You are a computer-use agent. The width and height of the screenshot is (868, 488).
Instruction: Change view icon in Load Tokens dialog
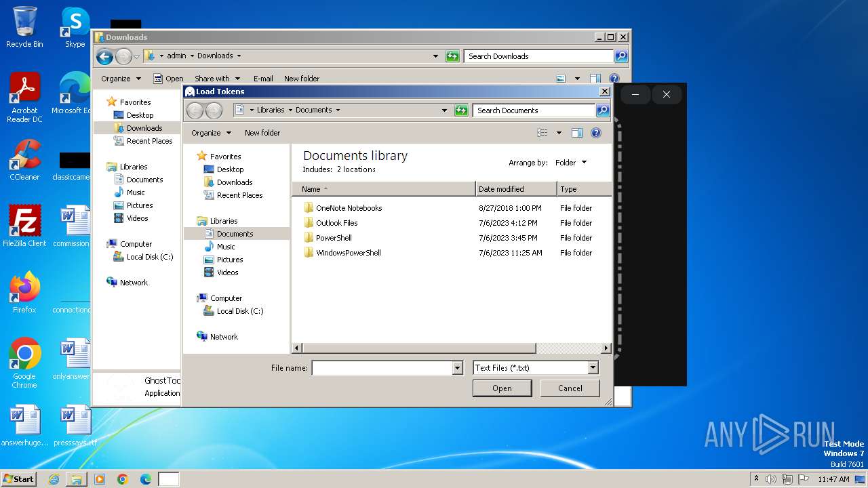[542, 133]
